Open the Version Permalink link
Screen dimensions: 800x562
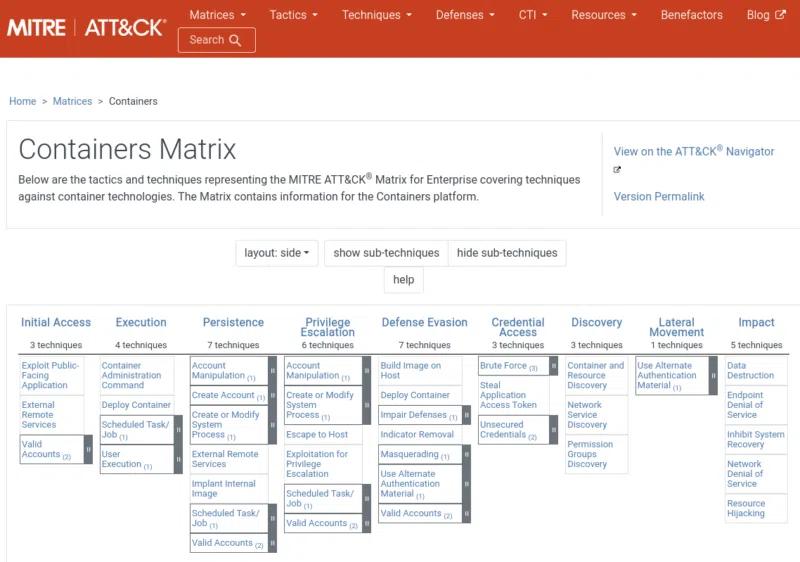pyautogui.click(x=659, y=196)
